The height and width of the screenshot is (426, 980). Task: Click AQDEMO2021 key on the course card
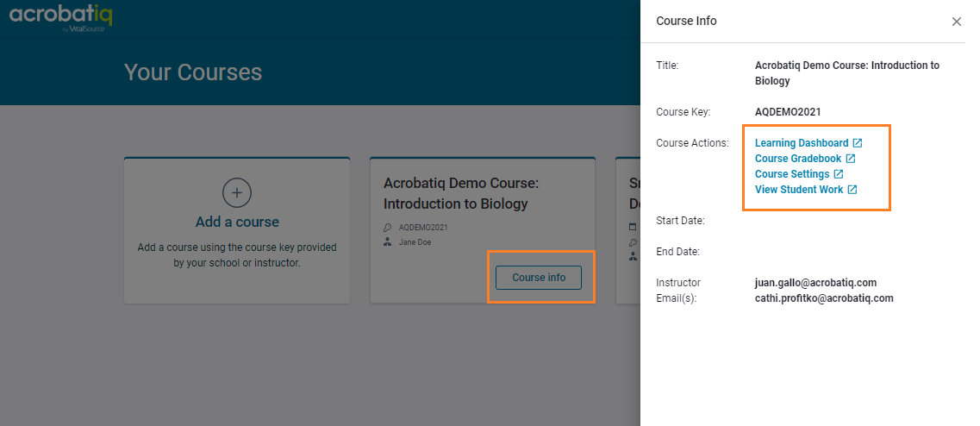coord(423,228)
